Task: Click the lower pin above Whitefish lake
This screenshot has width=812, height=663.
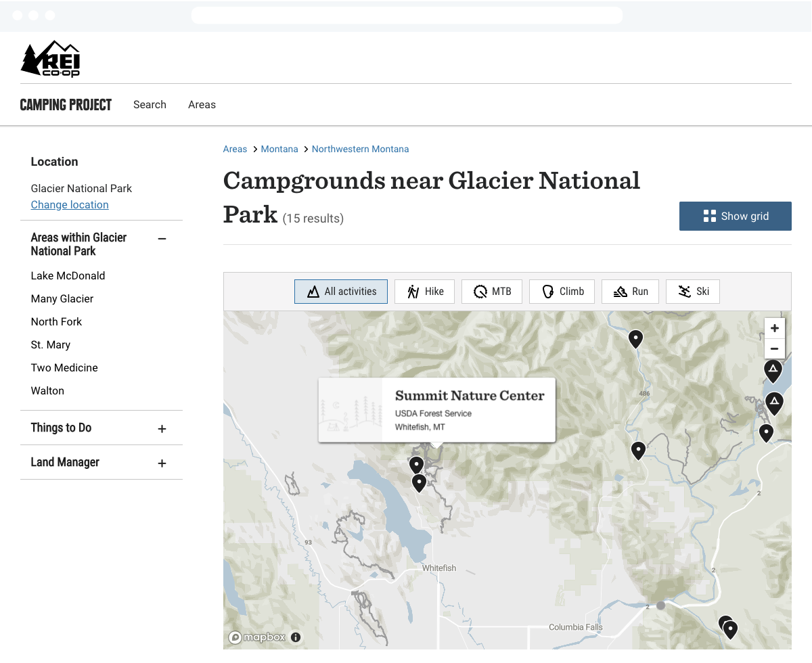Action: point(419,482)
